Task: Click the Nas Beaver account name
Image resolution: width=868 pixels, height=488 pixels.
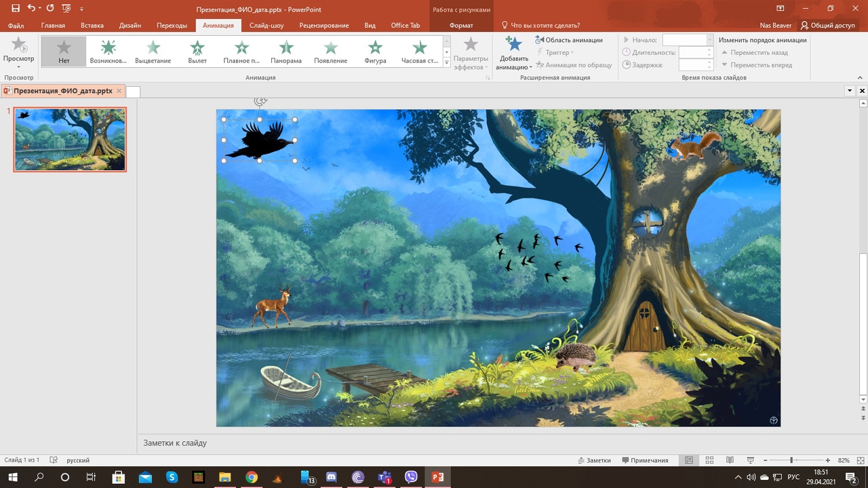Action: click(x=775, y=26)
